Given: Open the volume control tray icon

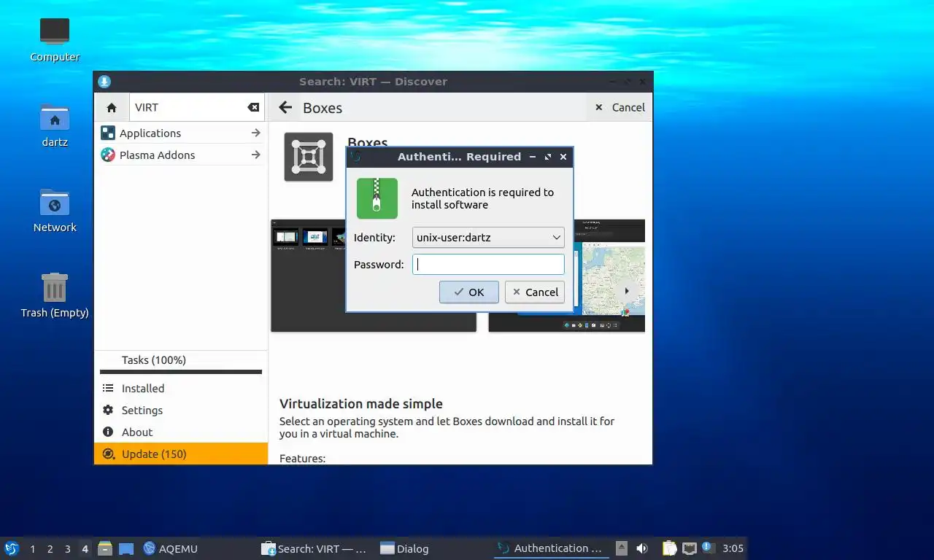Looking at the screenshot, I should 642,548.
